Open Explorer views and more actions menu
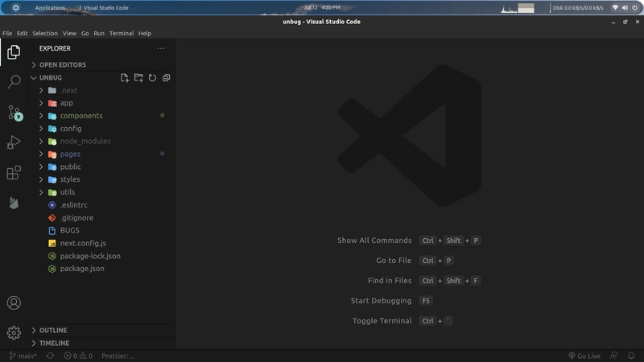This screenshot has width=644, height=362. (x=161, y=48)
